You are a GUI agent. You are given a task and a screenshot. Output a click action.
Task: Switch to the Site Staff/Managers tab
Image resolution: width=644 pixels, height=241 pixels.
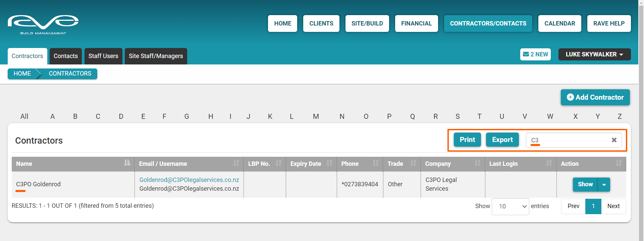(156, 56)
